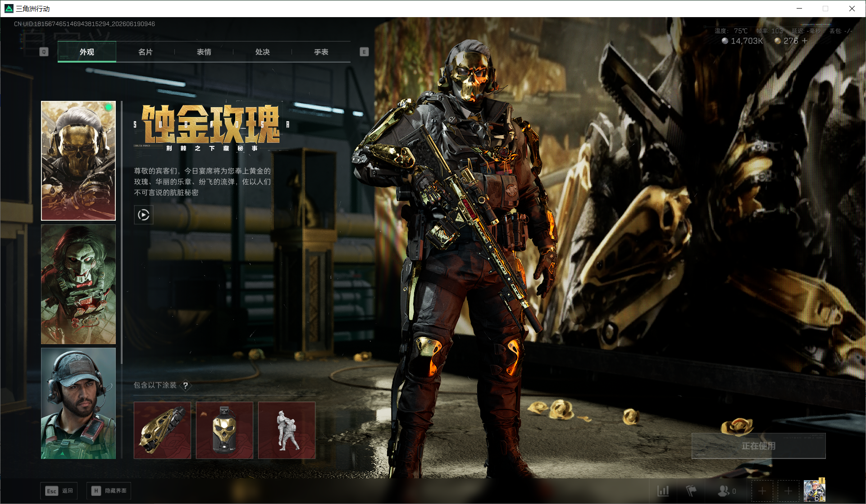Image resolution: width=866 pixels, height=504 pixels.
Task: Click the silver currency coin icon
Action: pos(725,41)
